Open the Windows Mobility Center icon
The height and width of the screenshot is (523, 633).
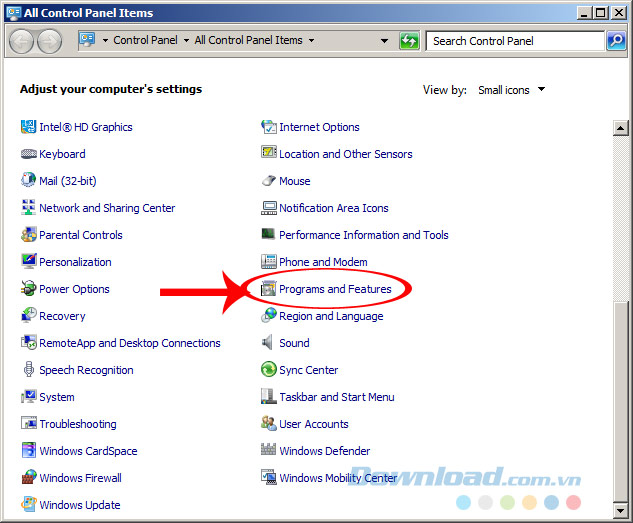[x=268, y=477]
